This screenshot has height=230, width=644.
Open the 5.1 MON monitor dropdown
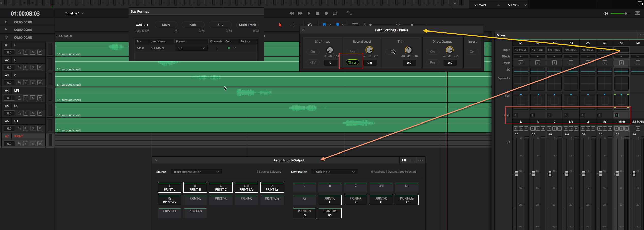tap(517, 5)
